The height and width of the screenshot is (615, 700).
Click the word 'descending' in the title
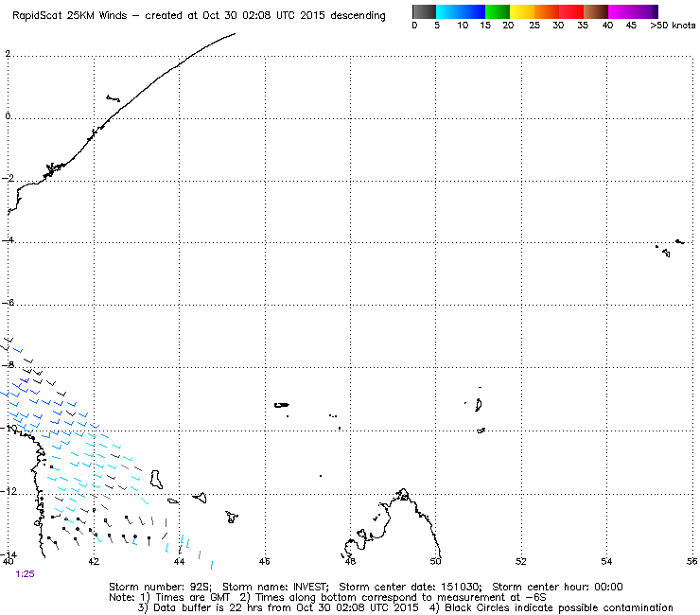click(358, 16)
